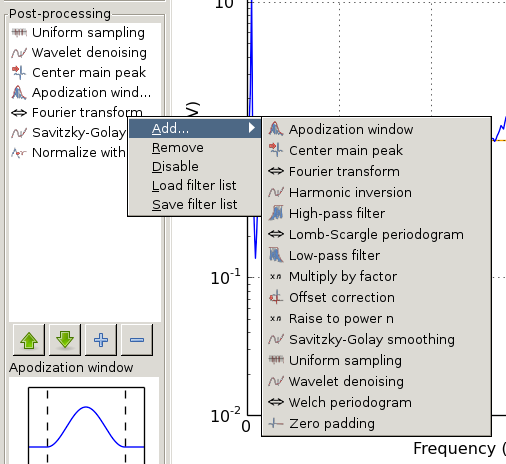The width and height of the screenshot is (506, 464).
Task: Select Apodization wind... text in the Post-processing list
Action: (x=91, y=93)
